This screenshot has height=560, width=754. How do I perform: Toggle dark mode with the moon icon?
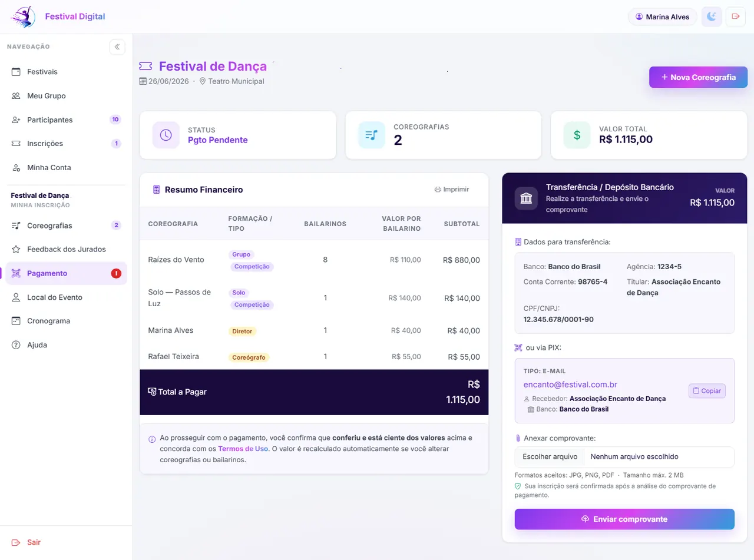click(712, 17)
